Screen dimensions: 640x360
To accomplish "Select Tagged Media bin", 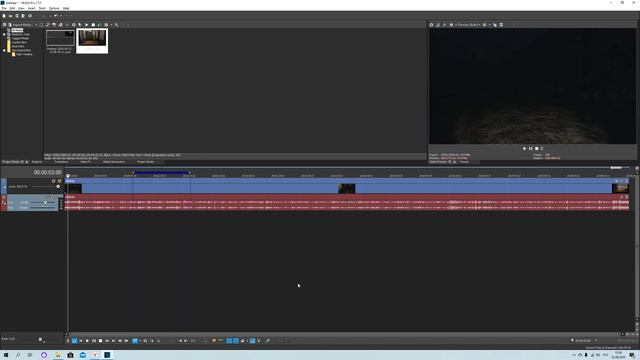I will [20, 38].
